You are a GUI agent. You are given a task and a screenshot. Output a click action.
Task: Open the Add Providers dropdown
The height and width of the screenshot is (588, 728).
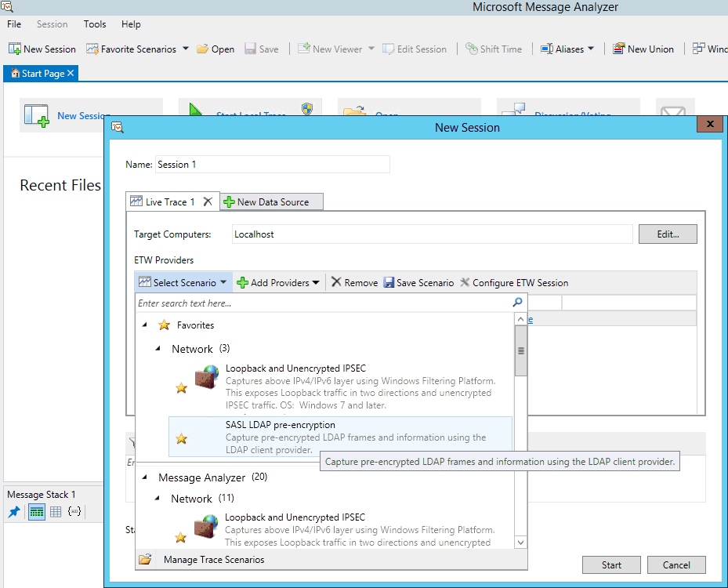pos(279,283)
